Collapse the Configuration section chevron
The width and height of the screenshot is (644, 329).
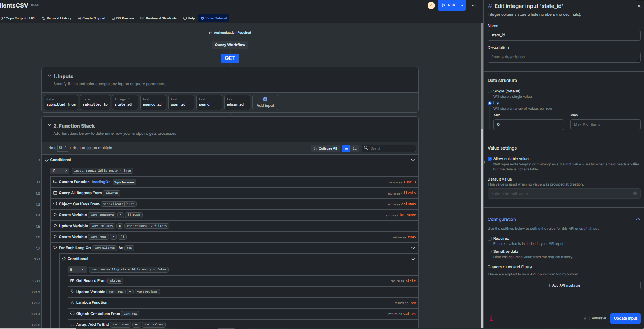pyautogui.click(x=638, y=219)
